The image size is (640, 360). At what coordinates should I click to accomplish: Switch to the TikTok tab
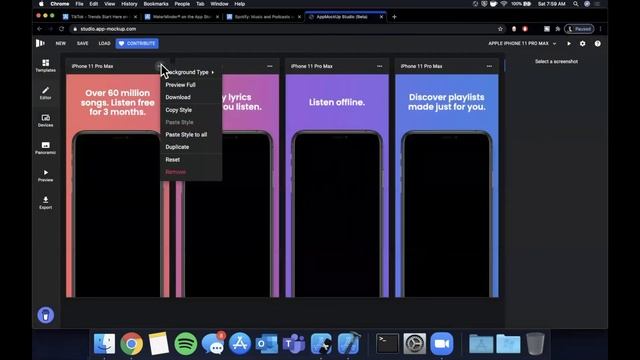pyautogui.click(x=100, y=17)
